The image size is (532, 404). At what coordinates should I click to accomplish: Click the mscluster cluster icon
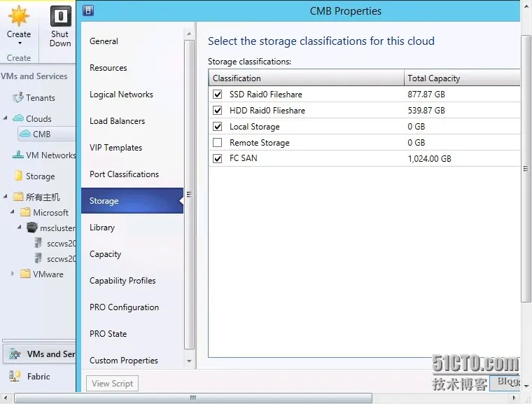point(32,228)
